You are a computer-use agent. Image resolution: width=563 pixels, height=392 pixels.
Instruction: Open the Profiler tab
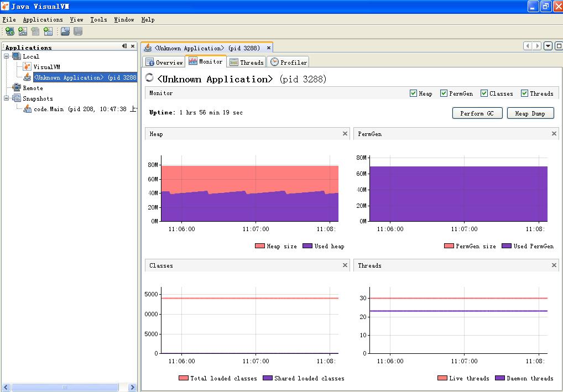(288, 62)
